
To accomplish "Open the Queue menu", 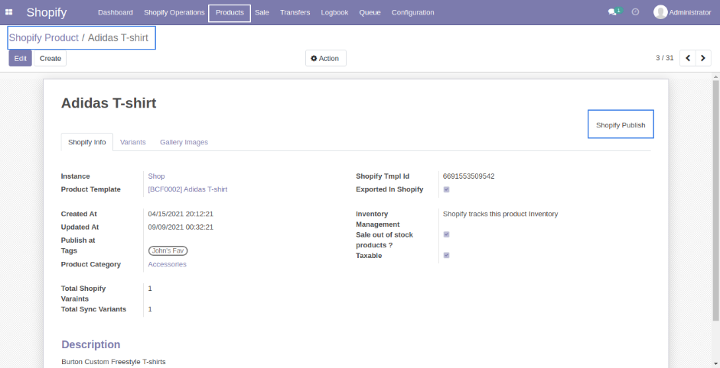I will coord(370,12).
